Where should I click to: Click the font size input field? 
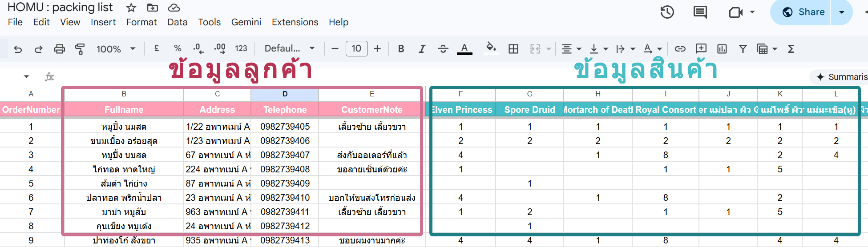(356, 48)
